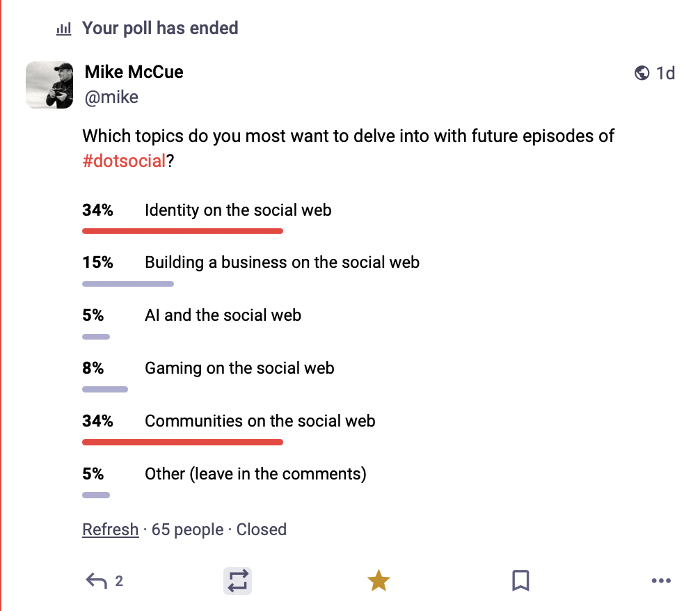Click 'AI and the social web' option
700x611 pixels.
click(223, 315)
